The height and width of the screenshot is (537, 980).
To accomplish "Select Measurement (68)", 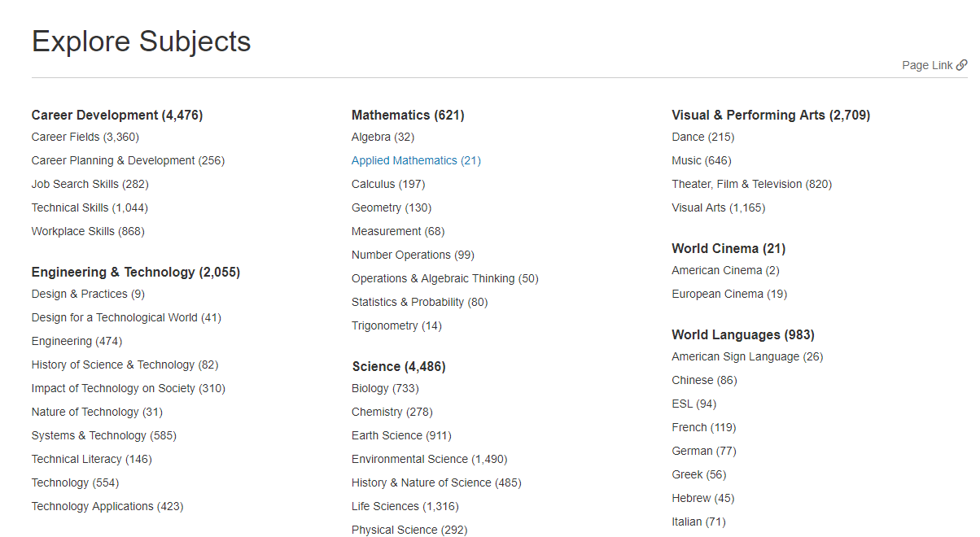I will pos(398,231).
